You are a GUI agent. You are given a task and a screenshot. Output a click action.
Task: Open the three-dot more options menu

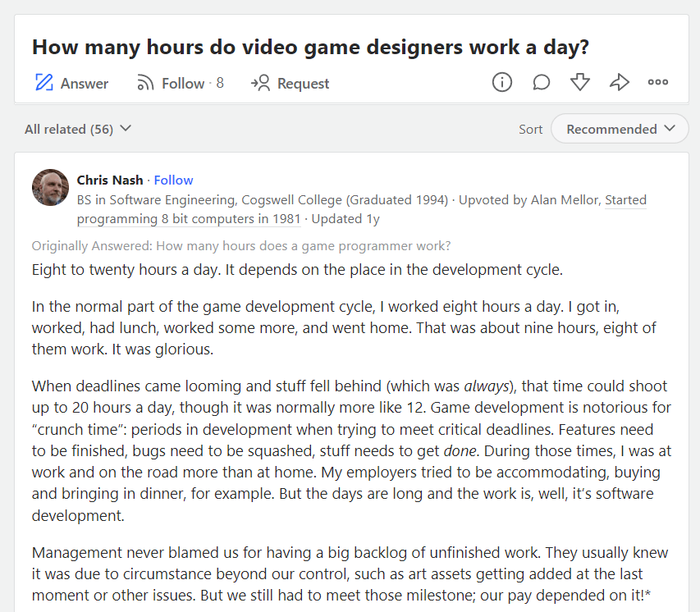[658, 82]
